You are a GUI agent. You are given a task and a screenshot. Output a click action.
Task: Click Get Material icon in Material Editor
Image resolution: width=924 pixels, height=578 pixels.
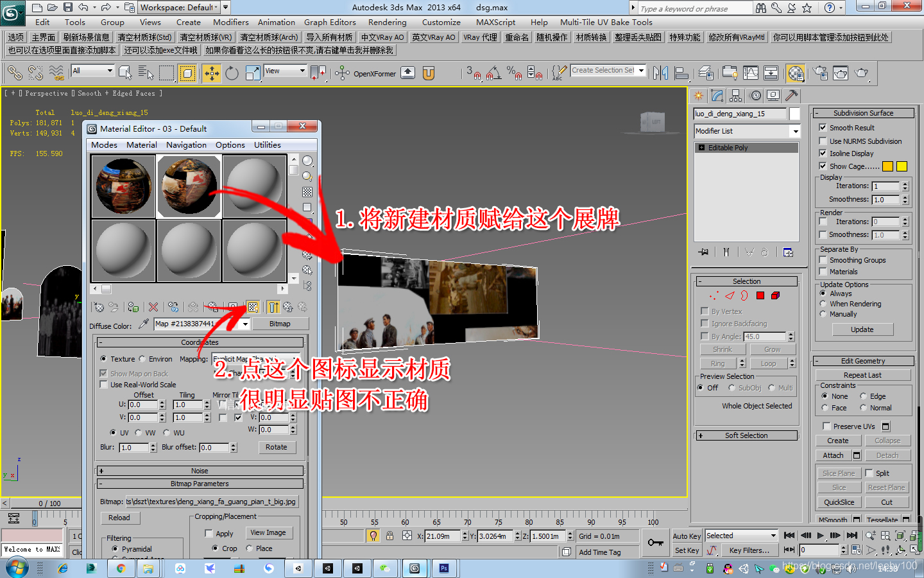[99, 307]
